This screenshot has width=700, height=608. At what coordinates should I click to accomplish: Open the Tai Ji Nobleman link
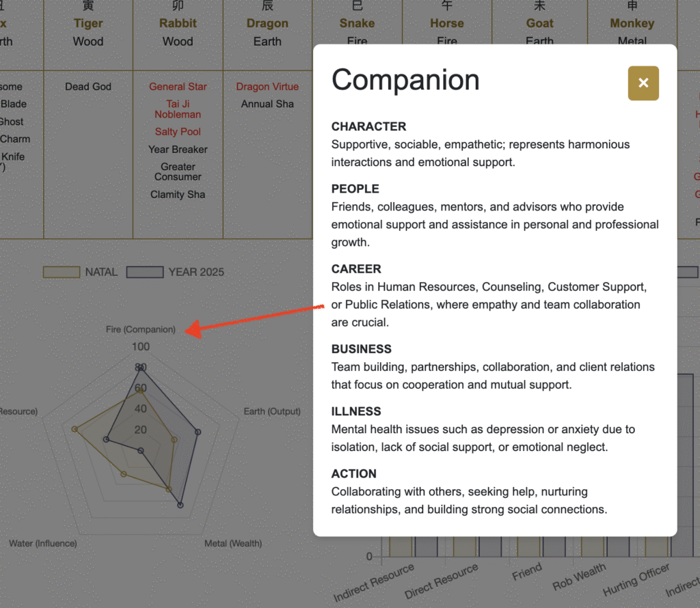(178, 109)
